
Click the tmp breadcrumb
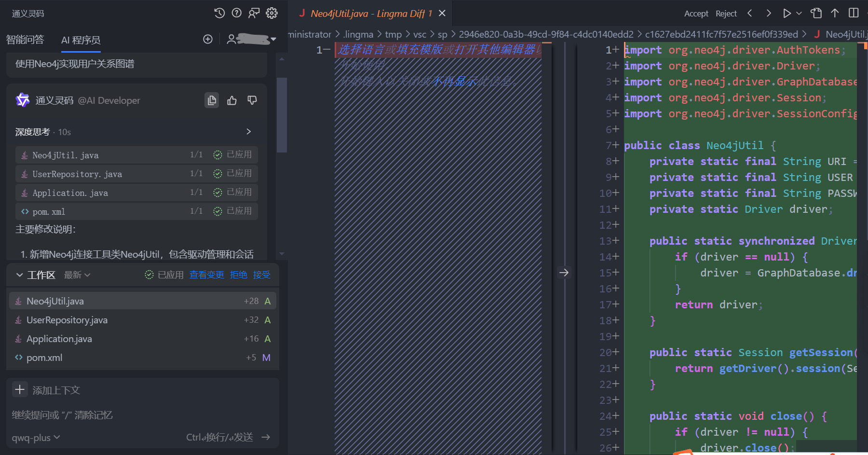tap(393, 34)
